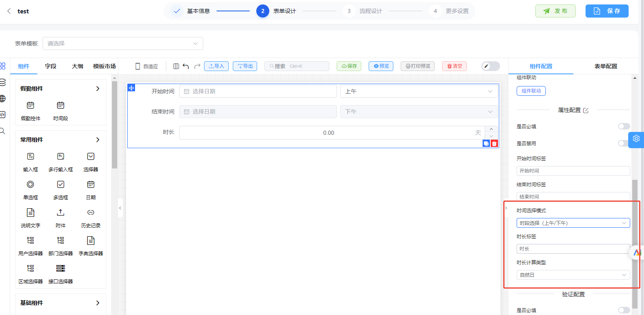Click the move handle on selected component
This screenshot has width=644, height=315.
[x=131, y=88]
